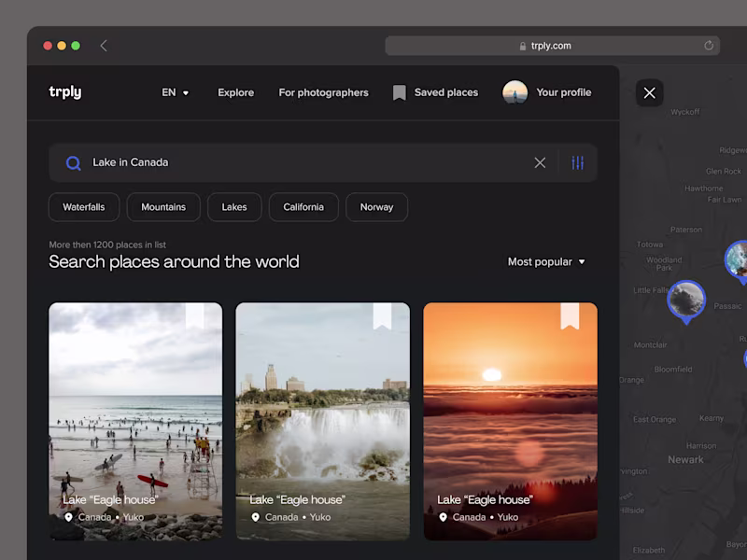Viewport: 747px width, 560px height.
Task: Click the Glen Rock label on the map
Action: click(x=724, y=172)
